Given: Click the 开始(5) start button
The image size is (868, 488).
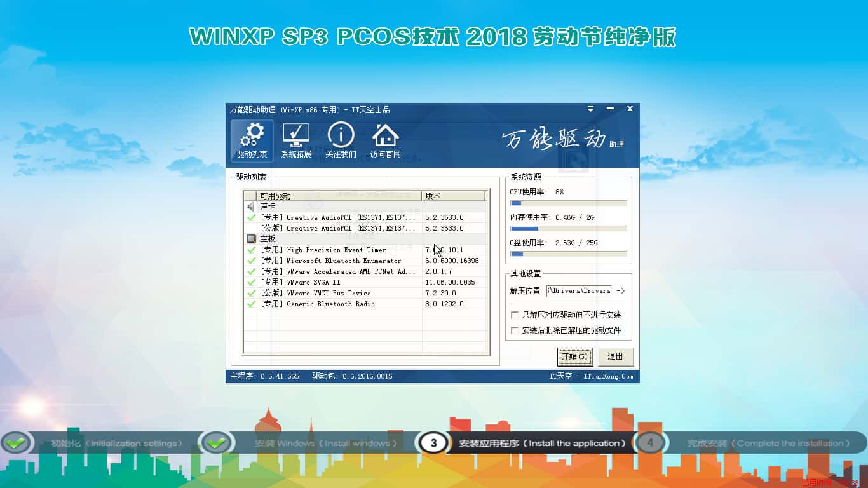Looking at the screenshot, I should coord(575,356).
